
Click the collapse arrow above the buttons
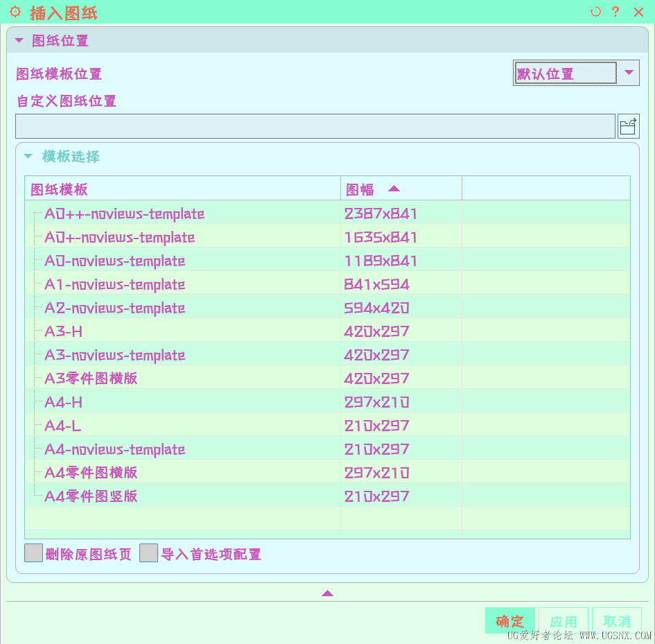coord(327,593)
